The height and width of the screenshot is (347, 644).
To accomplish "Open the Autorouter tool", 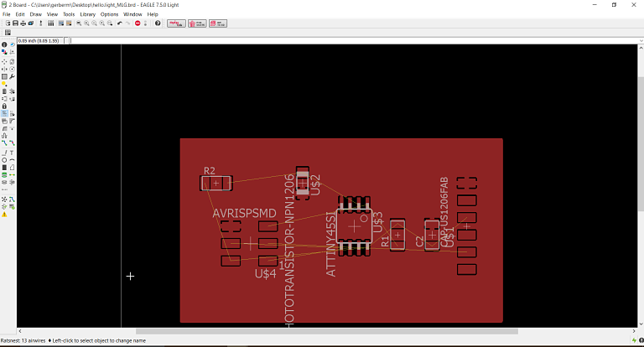I will 12,199.
